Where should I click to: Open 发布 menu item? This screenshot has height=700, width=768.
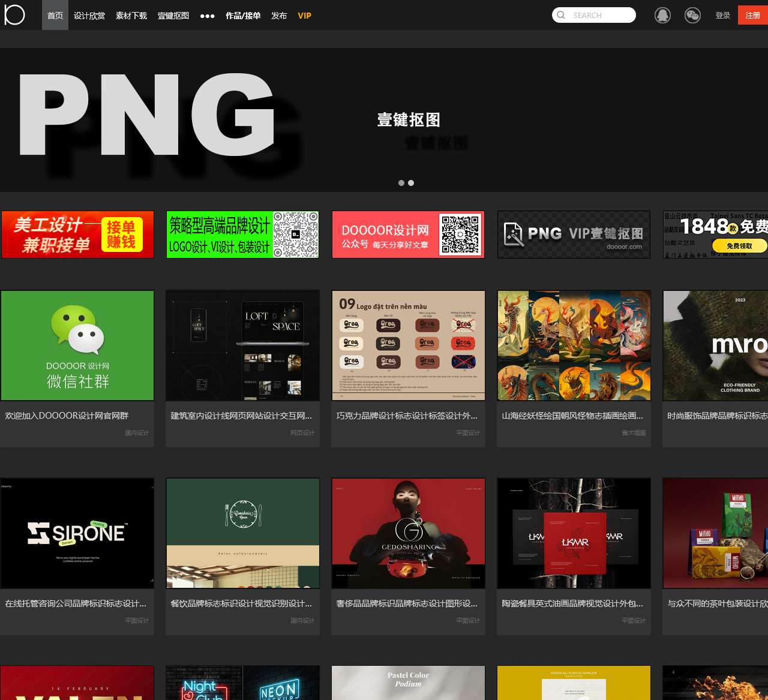click(x=279, y=16)
